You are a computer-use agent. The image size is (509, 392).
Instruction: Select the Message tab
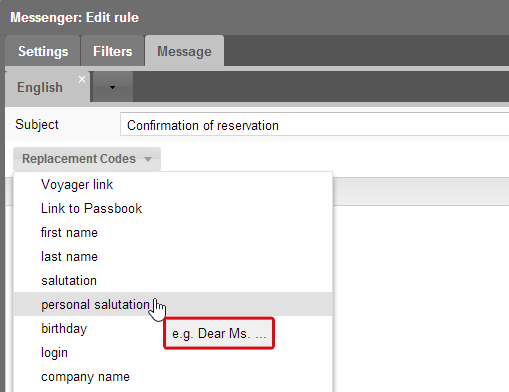pyautogui.click(x=184, y=51)
